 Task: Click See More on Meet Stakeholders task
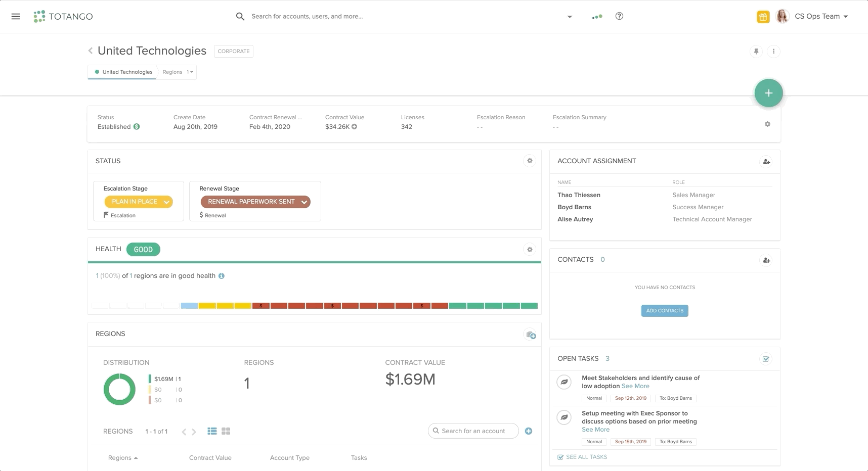[635, 386]
